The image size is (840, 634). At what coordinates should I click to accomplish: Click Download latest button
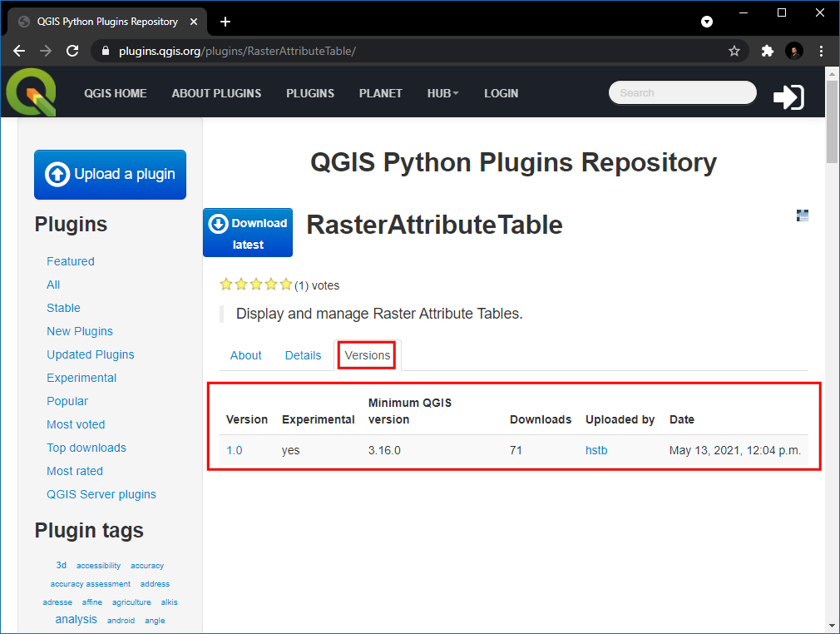pyautogui.click(x=248, y=233)
